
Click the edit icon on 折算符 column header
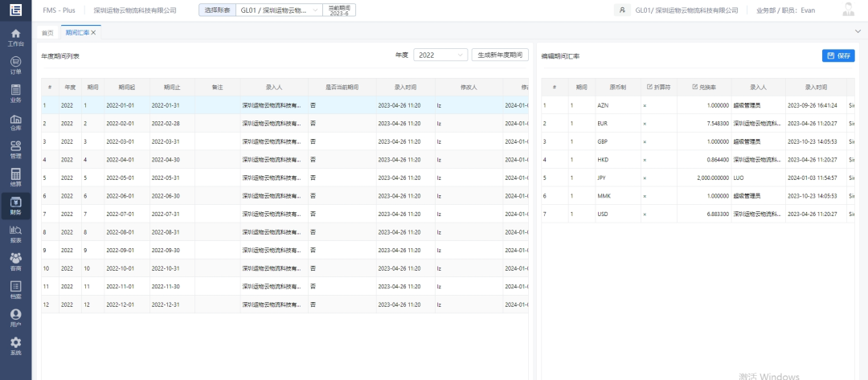[649, 87]
